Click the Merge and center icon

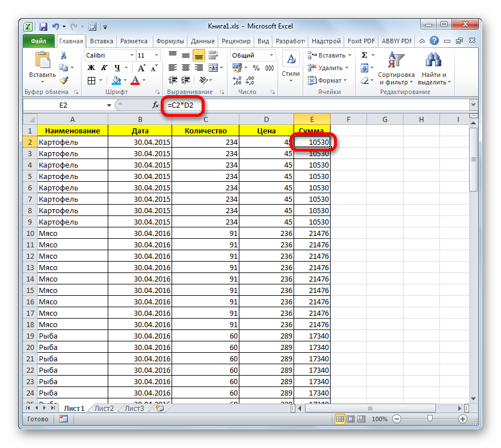[213, 68]
